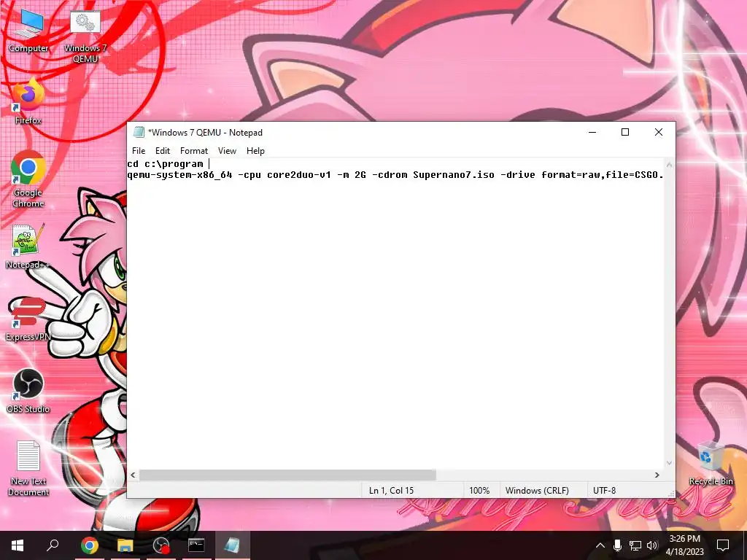
Task: Show hidden system tray icons
Action: [600, 545]
